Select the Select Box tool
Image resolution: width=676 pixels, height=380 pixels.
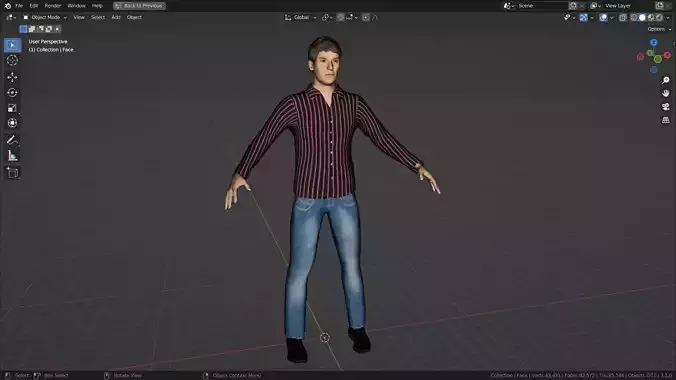[x=12, y=45]
